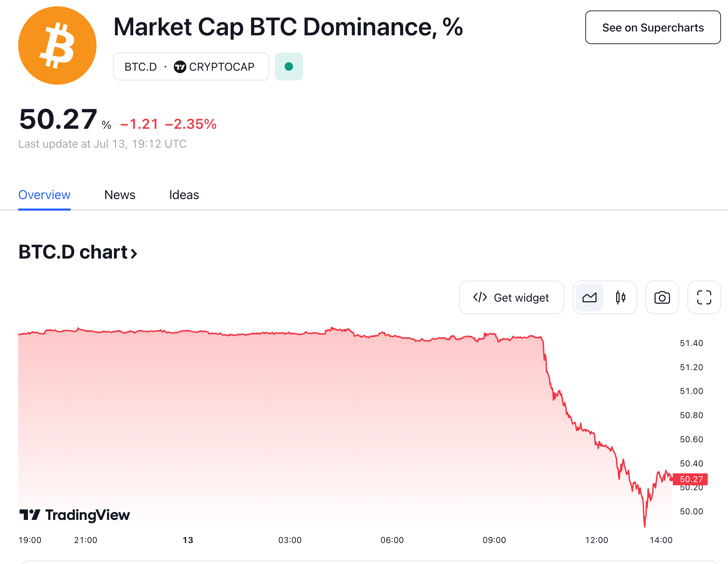Screen dimensions: 728x564
Task: Take a chart snapshot with camera icon
Action: click(x=662, y=297)
